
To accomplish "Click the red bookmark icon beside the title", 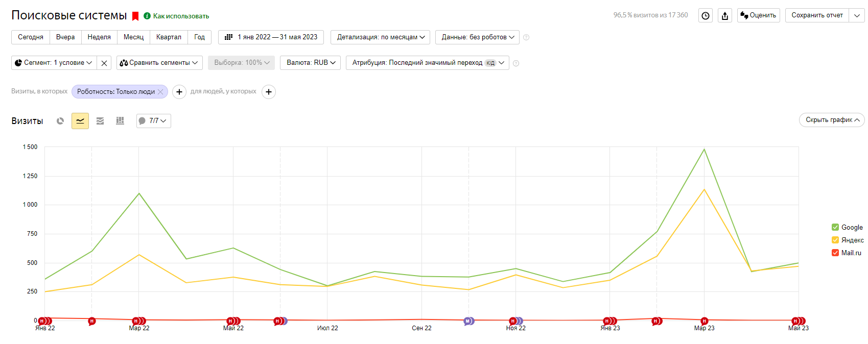I will (135, 16).
